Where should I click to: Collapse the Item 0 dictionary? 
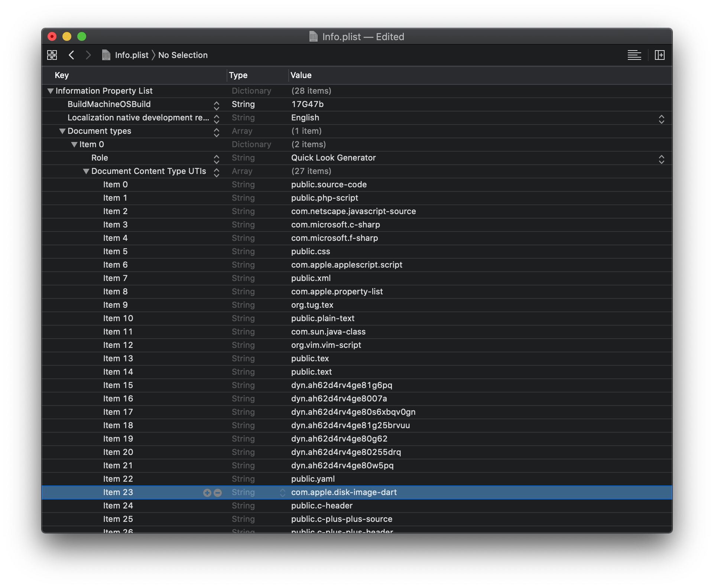point(74,144)
